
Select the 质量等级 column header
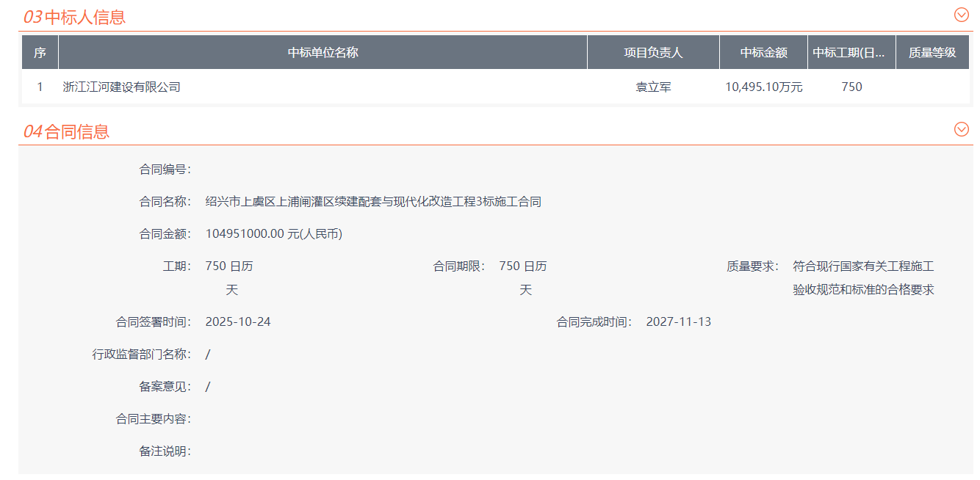[x=932, y=53]
